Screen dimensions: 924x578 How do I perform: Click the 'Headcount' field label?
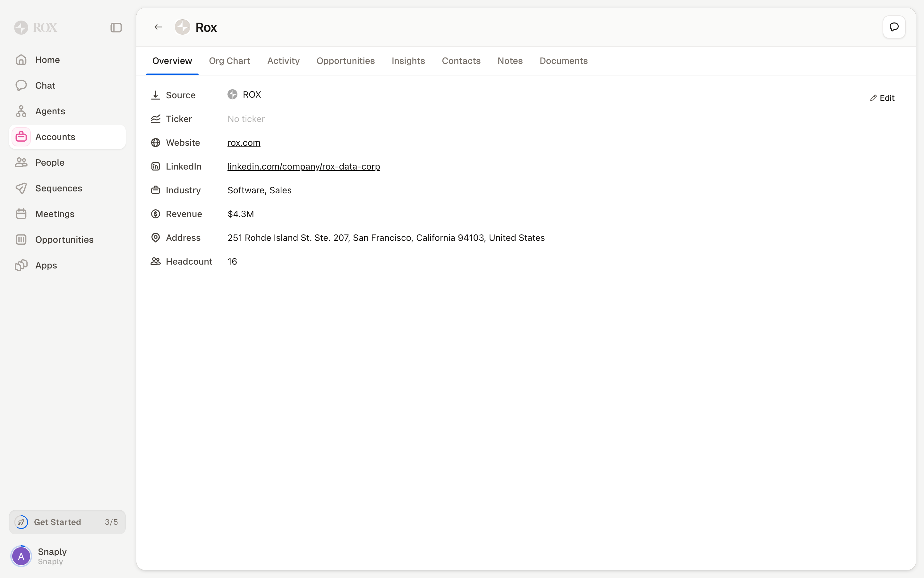189,261
